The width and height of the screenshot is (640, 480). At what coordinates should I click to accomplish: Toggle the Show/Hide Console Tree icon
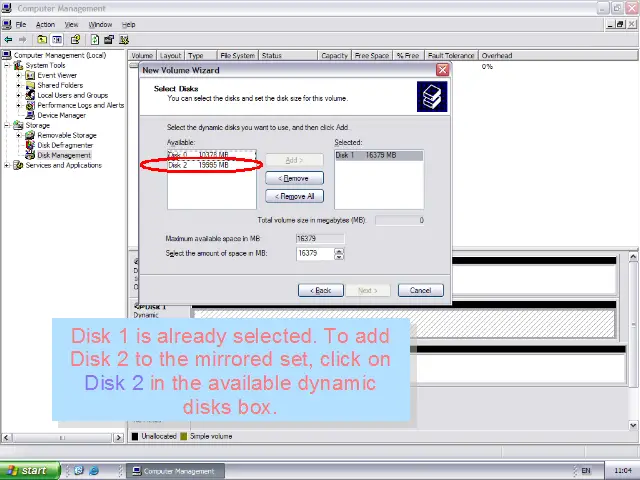pyautogui.click(x=57, y=40)
